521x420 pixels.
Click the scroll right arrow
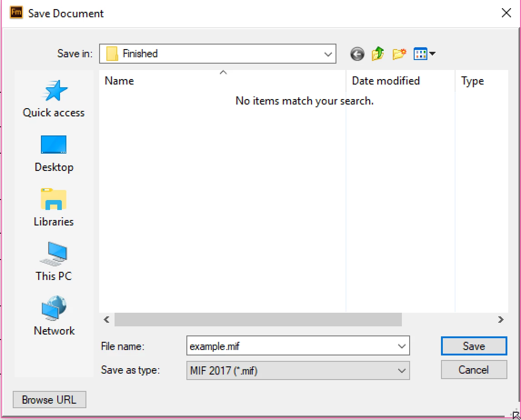tap(501, 320)
